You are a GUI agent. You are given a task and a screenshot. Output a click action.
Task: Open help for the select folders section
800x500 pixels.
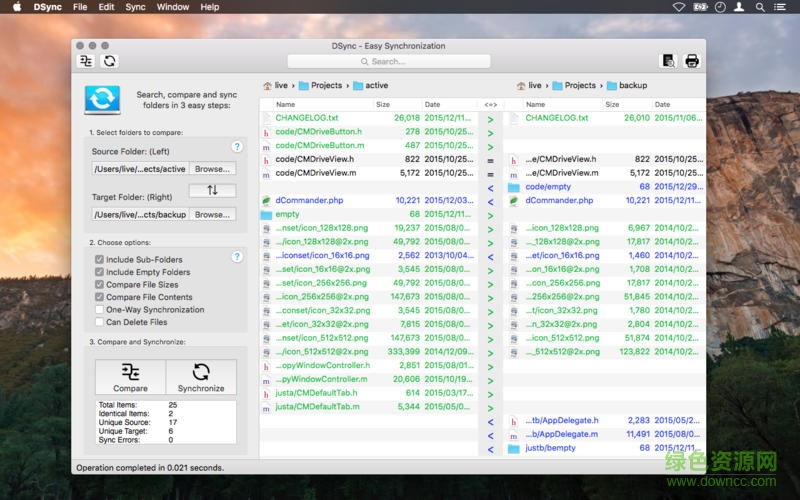coord(237,146)
